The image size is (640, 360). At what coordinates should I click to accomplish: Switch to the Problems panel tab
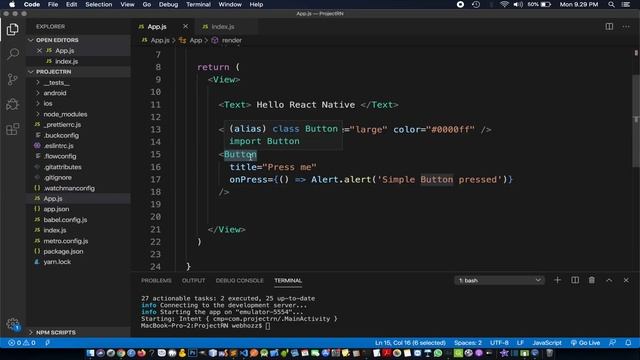[x=156, y=280]
